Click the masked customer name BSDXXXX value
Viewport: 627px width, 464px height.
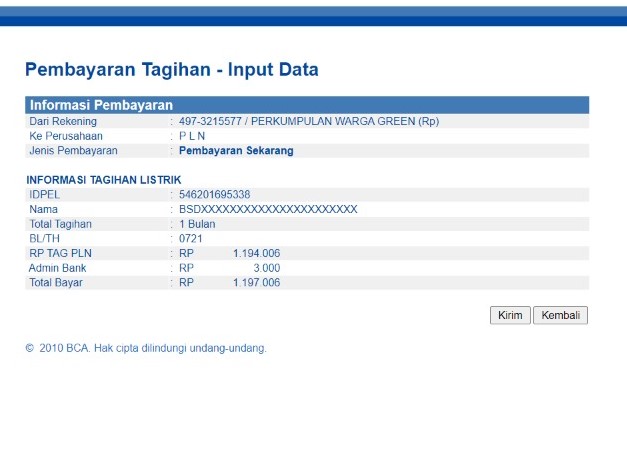click(268, 209)
